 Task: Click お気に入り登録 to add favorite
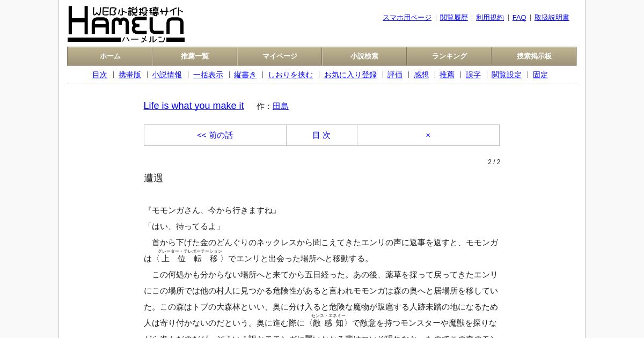(350, 75)
